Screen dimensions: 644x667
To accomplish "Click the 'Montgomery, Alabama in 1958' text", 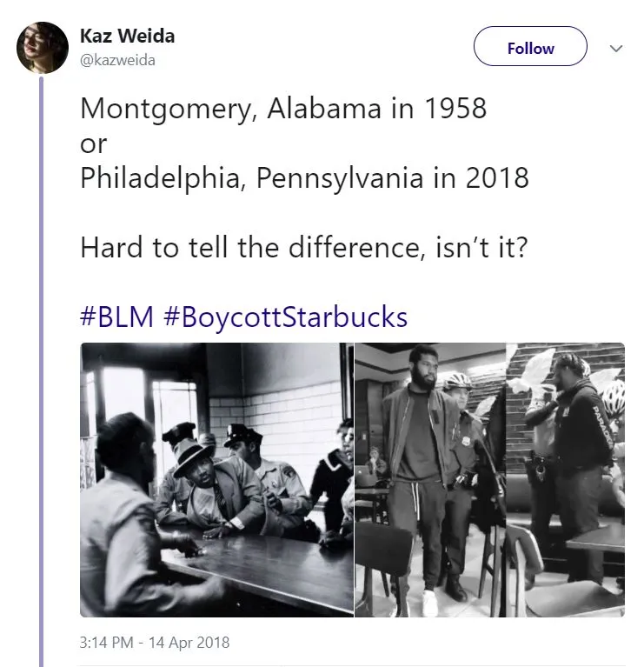I will [x=282, y=110].
